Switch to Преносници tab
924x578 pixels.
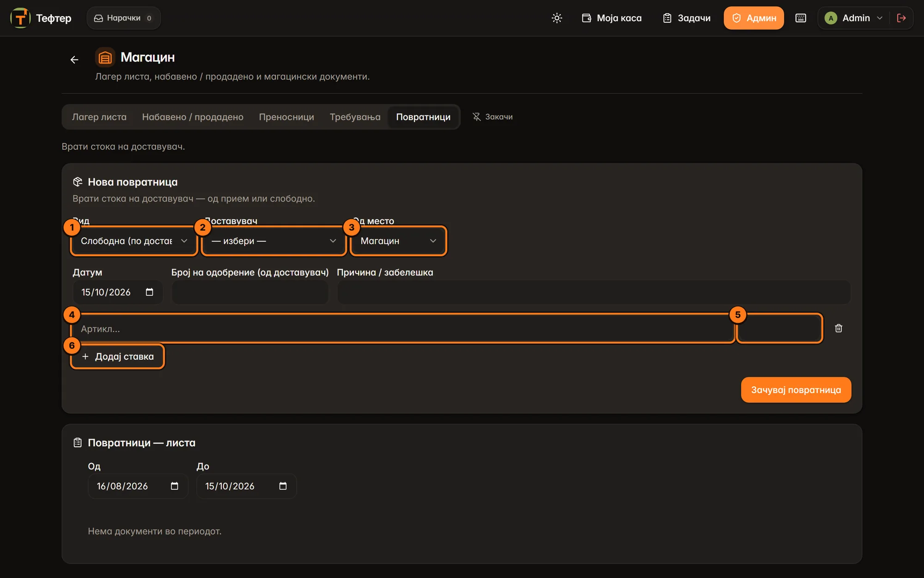pos(286,117)
